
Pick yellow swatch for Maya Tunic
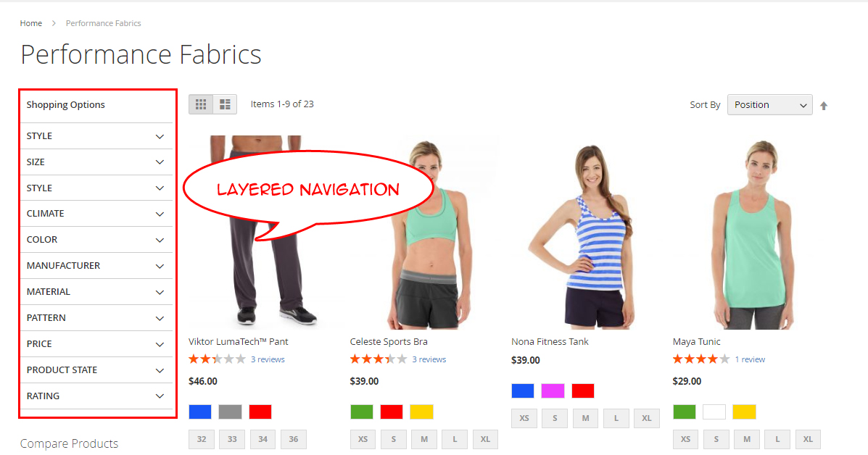click(x=744, y=412)
